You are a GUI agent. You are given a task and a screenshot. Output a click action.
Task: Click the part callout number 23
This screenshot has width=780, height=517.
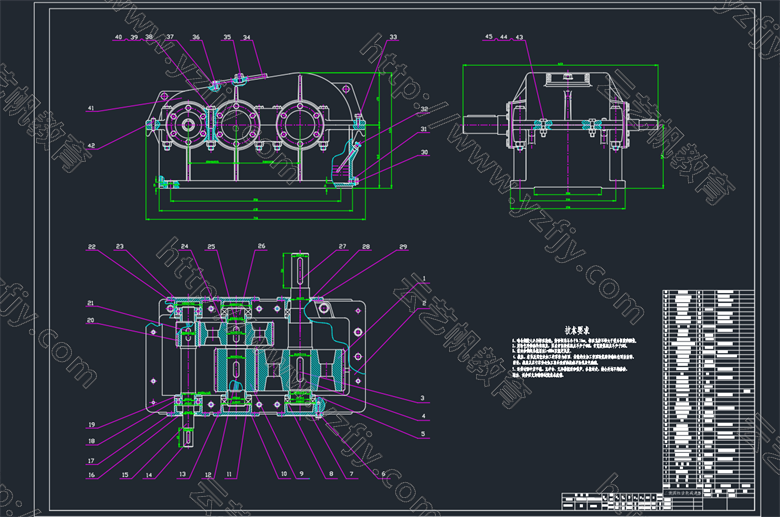pyautogui.click(x=120, y=246)
